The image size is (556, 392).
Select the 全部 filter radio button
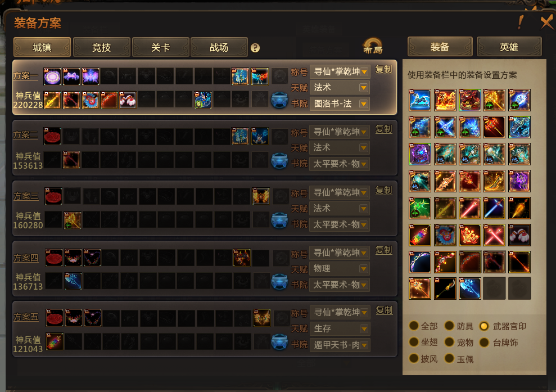pos(413,326)
